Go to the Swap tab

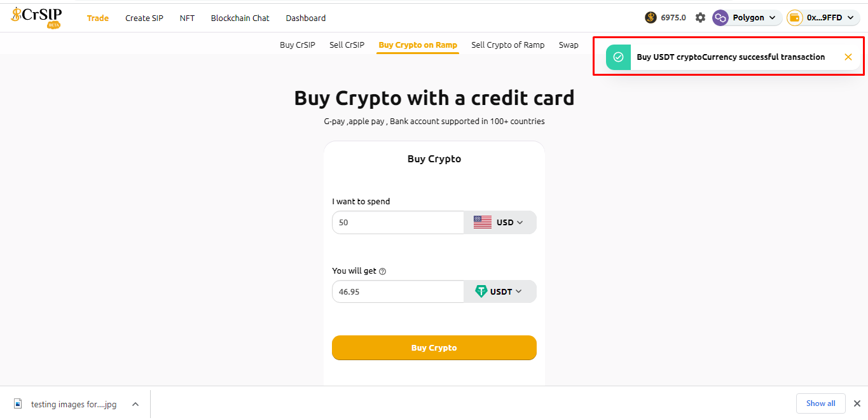(x=568, y=45)
